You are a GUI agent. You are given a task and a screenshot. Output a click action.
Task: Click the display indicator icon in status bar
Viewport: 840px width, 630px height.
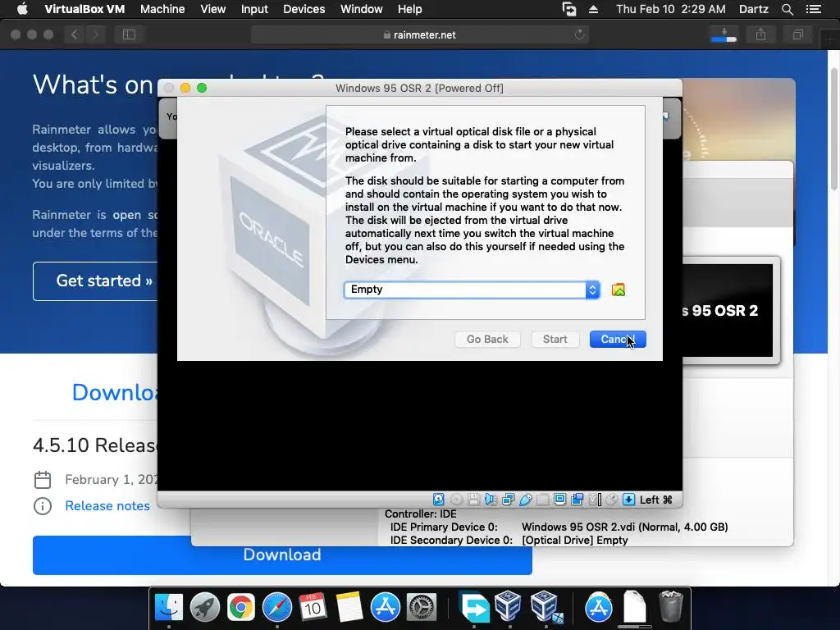coord(559,500)
